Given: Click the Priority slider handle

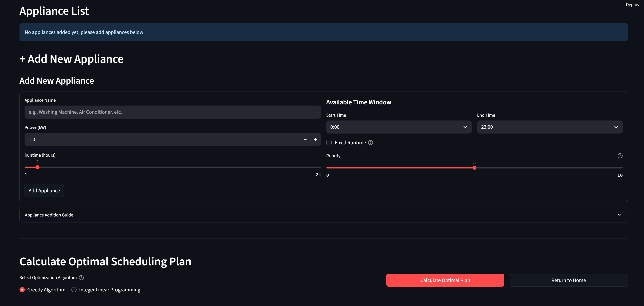Looking at the screenshot, I should 474,168.
